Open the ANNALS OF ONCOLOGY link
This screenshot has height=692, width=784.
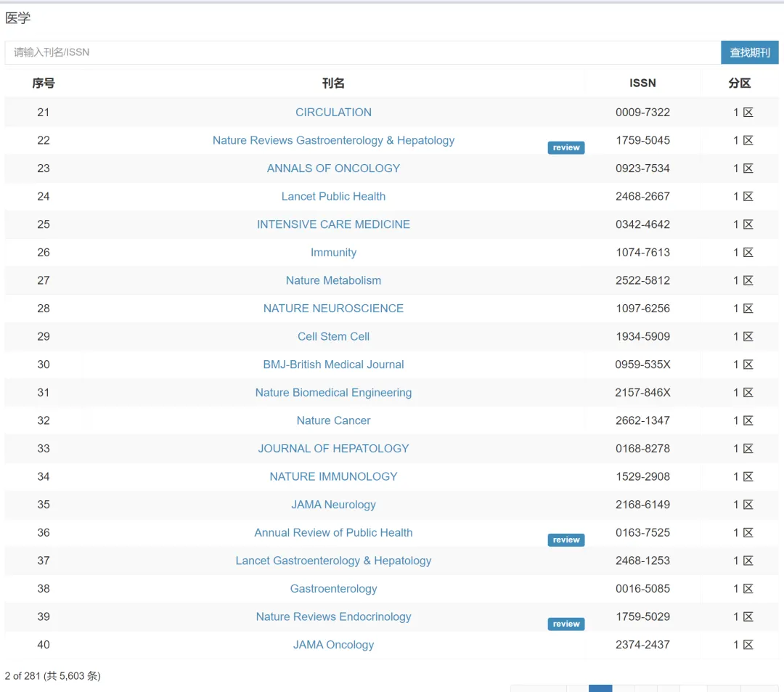[333, 168]
